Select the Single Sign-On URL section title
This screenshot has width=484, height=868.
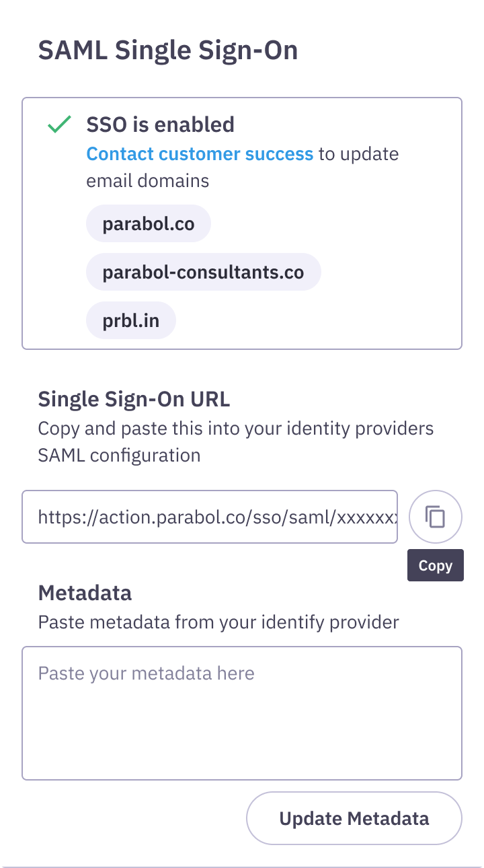click(134, 399)
